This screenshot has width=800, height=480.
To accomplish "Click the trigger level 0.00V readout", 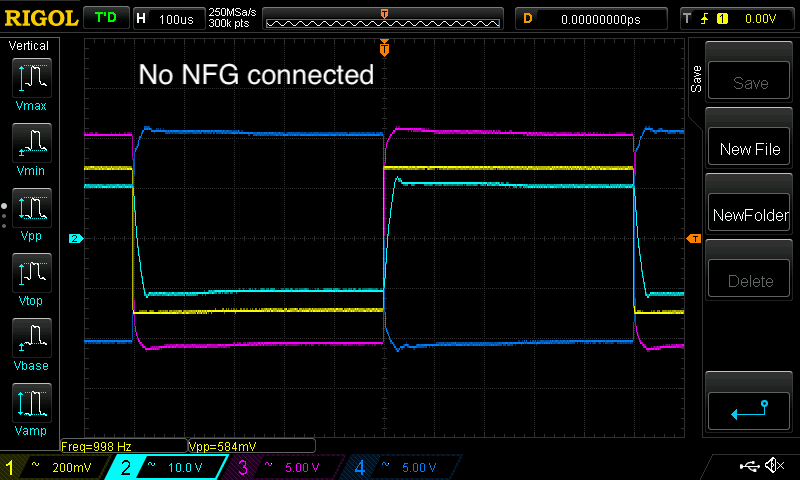I will pyautogui.click(x=760, y=19).
